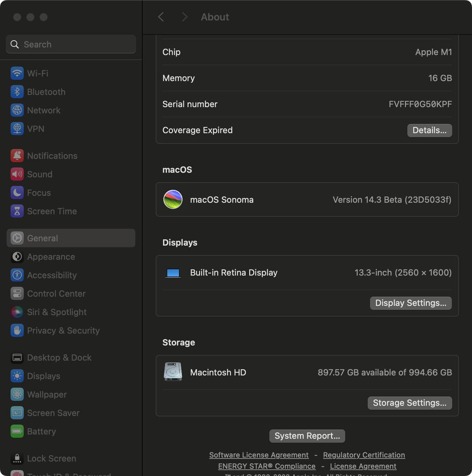The image size is (472, 476).
Task: Open Lock Screen settings
Action: 71,458
